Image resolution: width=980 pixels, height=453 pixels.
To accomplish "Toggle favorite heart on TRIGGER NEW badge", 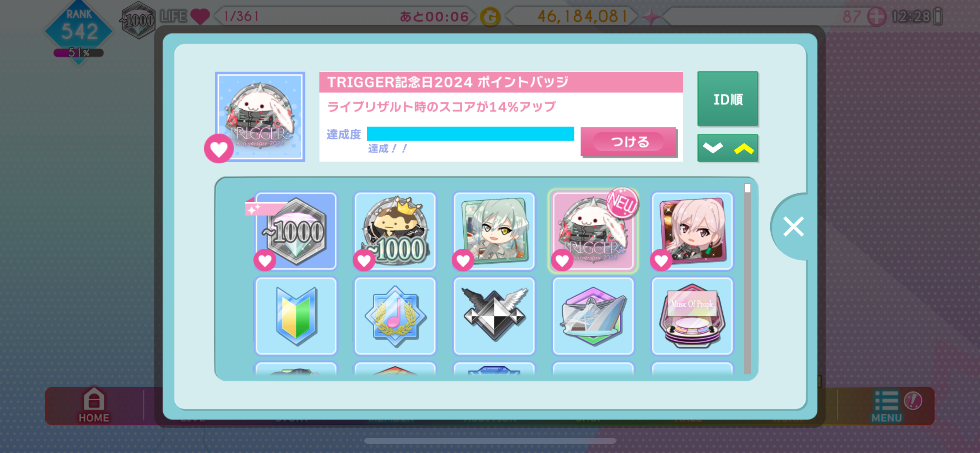I will click(x=562, y=260).
